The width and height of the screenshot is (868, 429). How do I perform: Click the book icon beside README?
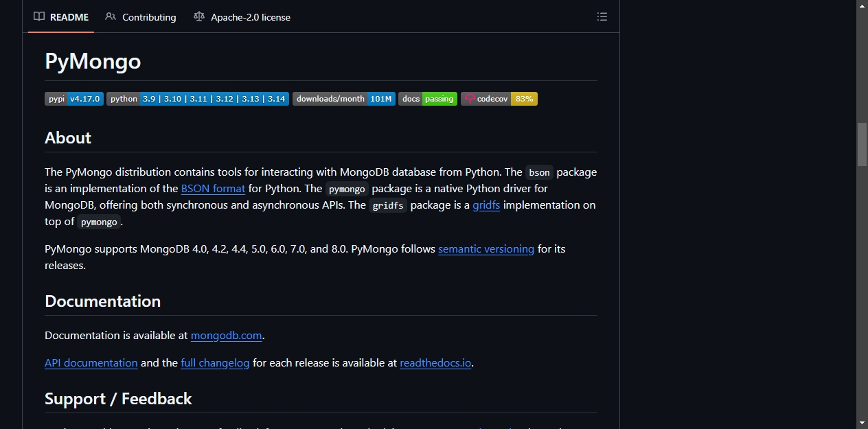click(40, 17)
